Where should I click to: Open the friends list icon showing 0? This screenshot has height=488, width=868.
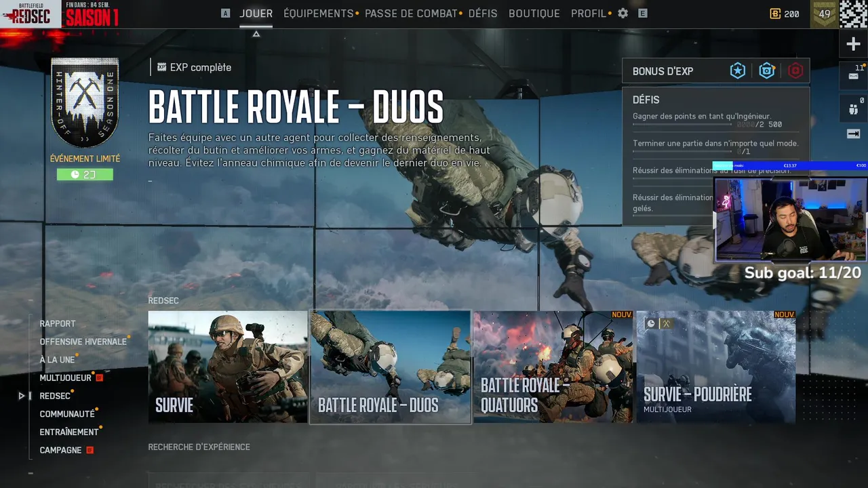pos(854,108)
